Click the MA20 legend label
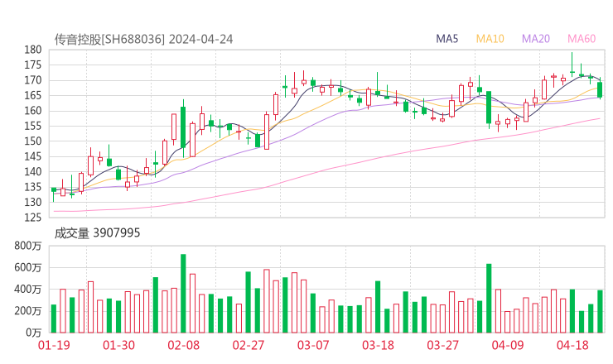Image resolution: width=613 pixels, height=364 pixels. click(x=536, y=39)
